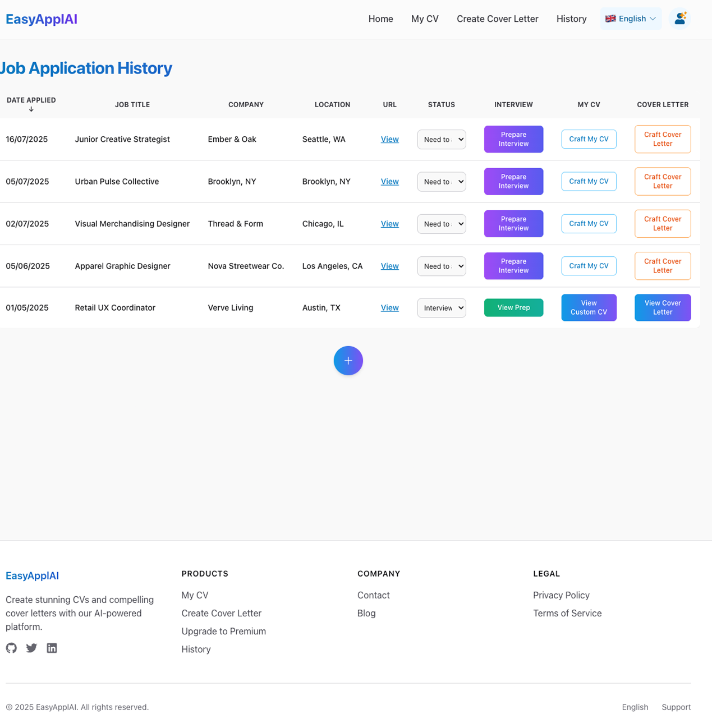Open Create Cover Letter nav item
712x728 pixels.
(497, 19)
